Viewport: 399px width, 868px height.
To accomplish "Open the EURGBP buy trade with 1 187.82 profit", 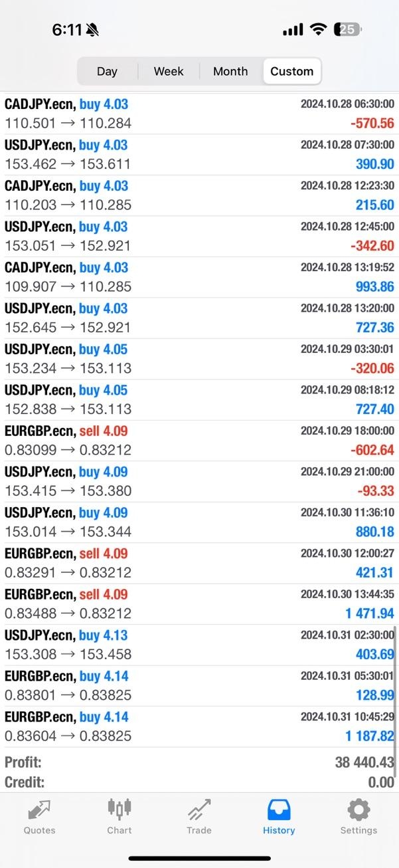I will pyautogui.click(x=199, y=726).
